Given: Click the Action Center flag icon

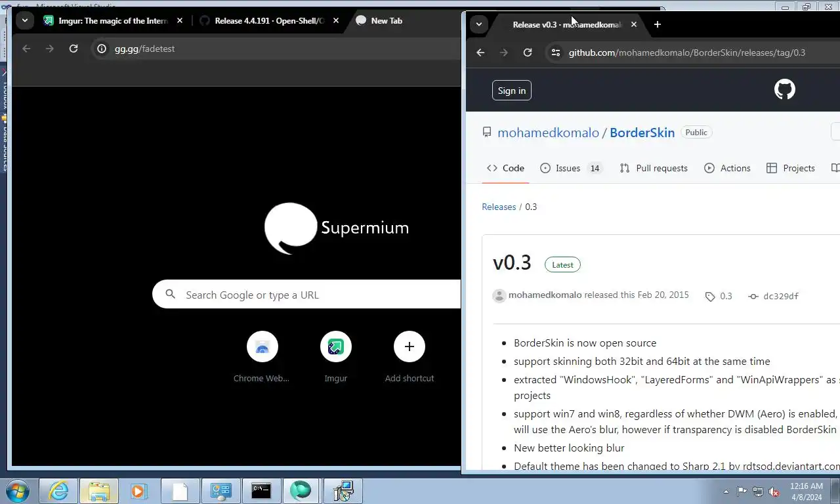Looking at the screenshot, I should click(x=742, y=492).
